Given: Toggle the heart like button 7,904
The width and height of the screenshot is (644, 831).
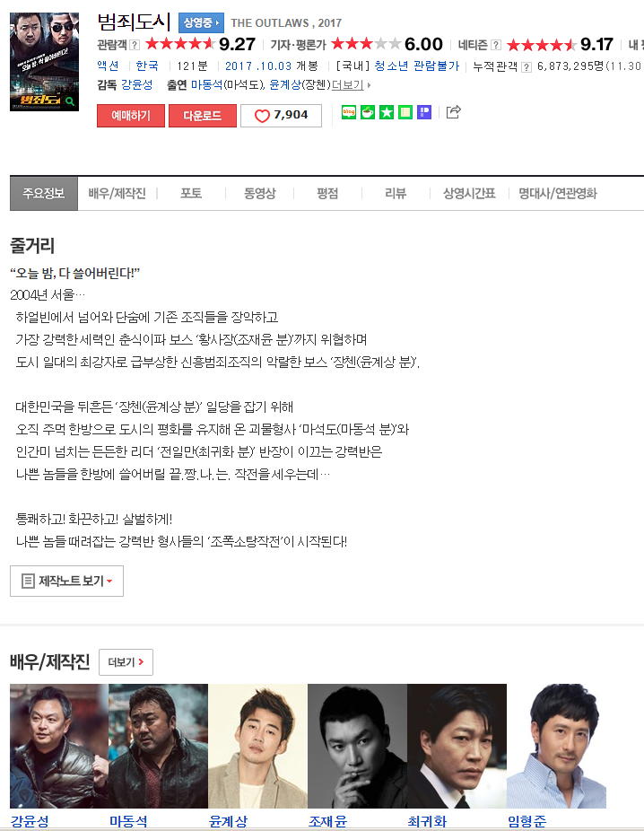Looking at the screenshot, I should pyautogui.click(x=282, y=116).
